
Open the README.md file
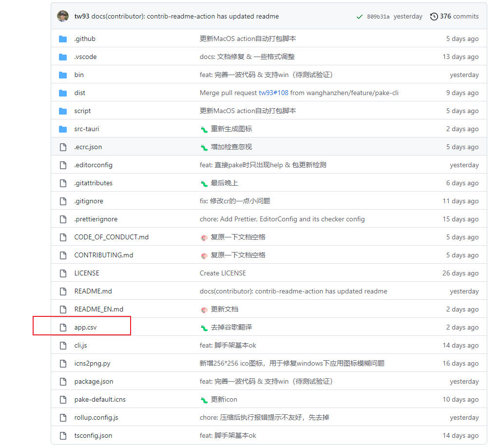[93, 292]
